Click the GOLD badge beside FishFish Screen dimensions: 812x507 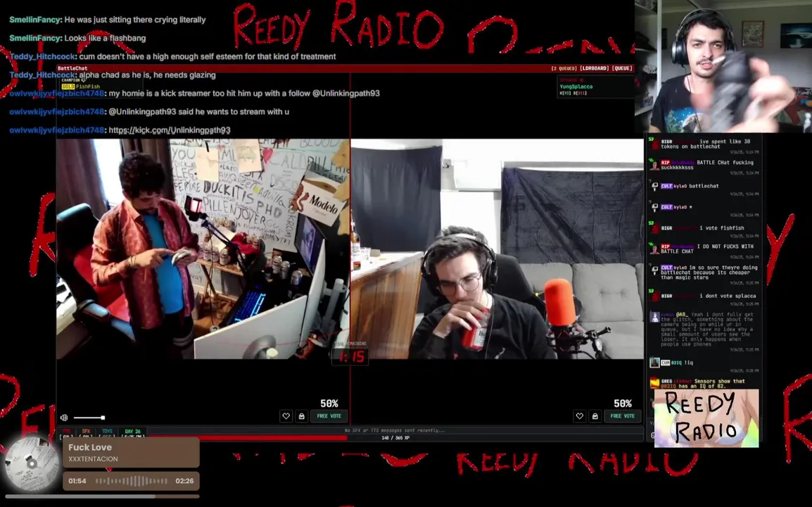[x=68, y=87]
